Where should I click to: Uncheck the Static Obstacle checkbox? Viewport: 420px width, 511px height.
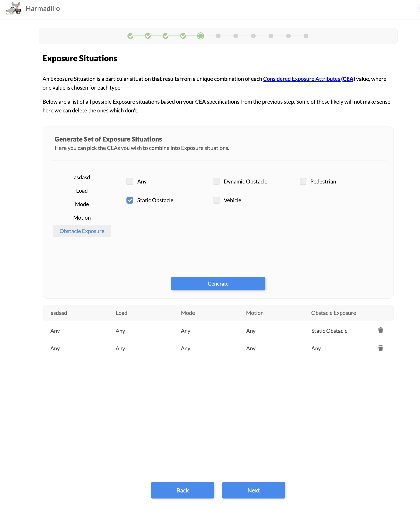[x=130, y=200]
